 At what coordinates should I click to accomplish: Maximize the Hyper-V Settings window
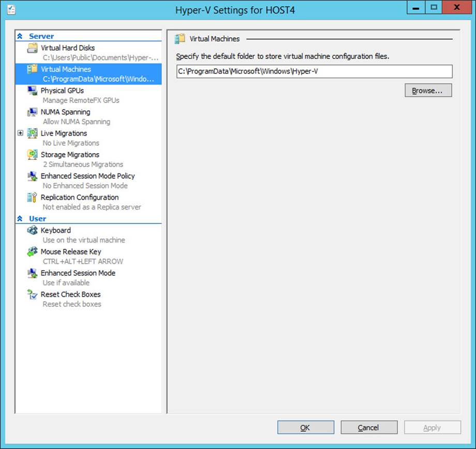[434, 7]
